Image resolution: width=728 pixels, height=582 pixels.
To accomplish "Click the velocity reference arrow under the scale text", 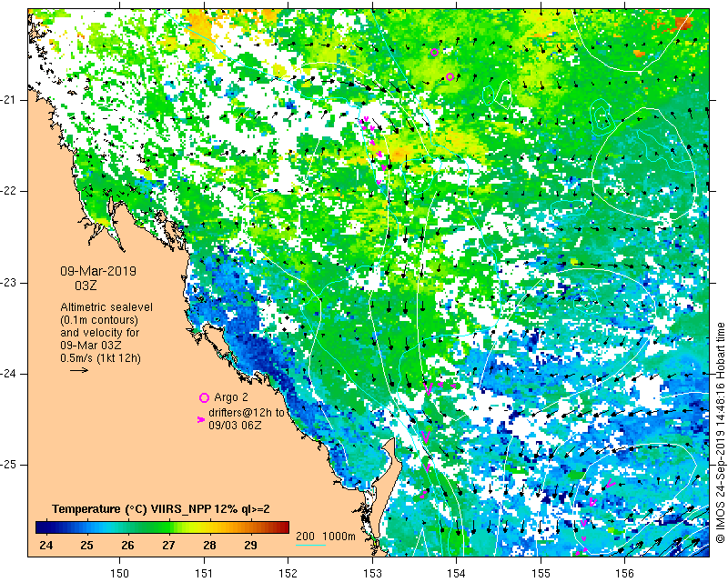I will (x=79, y=370).
